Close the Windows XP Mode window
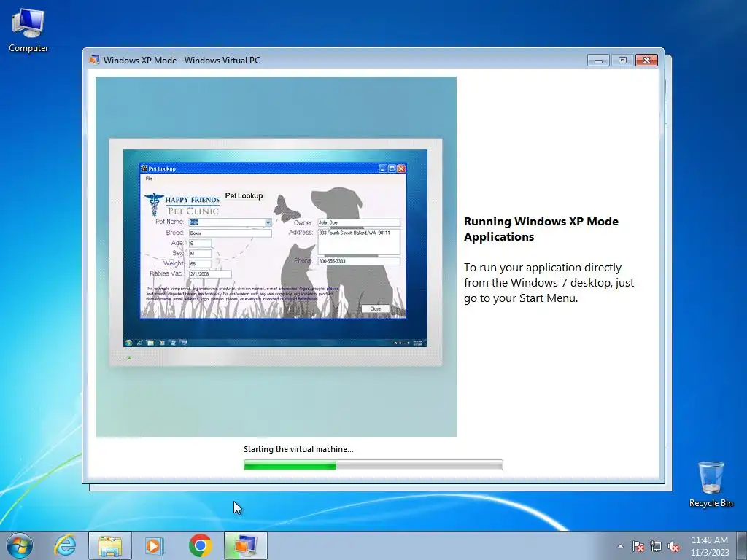This screenshot has width=747, height=560. pyautogui.click(x=646, y=60)
